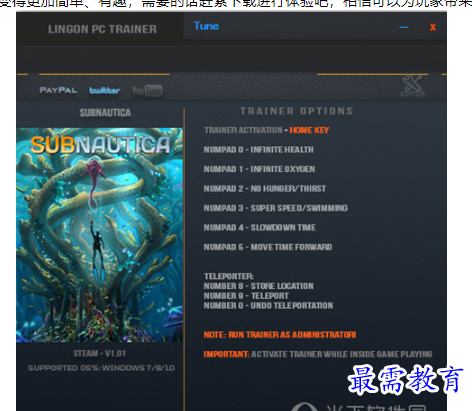472x411 pixels.
Task: Click the Supported OS's Windows text
Action: pos(101,368)
